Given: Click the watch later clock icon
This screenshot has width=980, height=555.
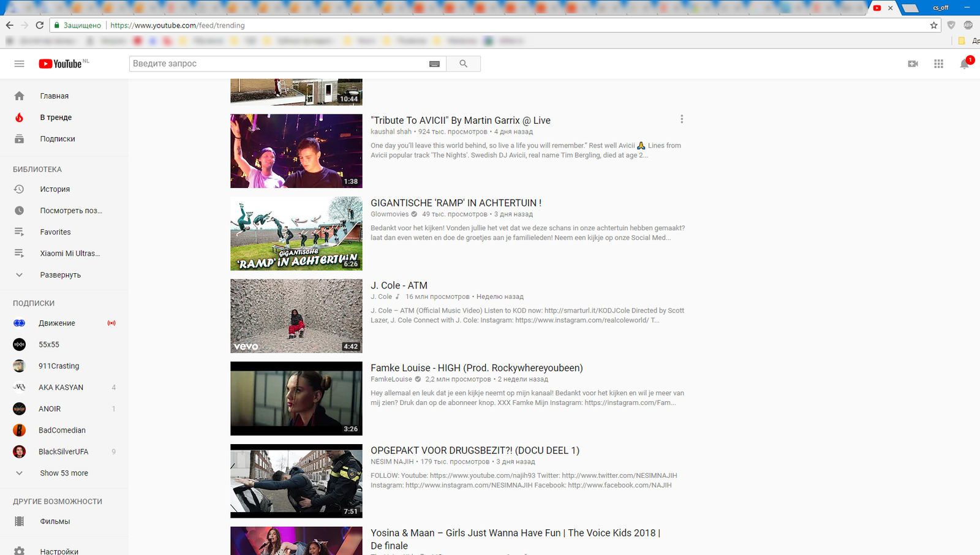Looking at the screenshot, I should click(x=19, y=211).
